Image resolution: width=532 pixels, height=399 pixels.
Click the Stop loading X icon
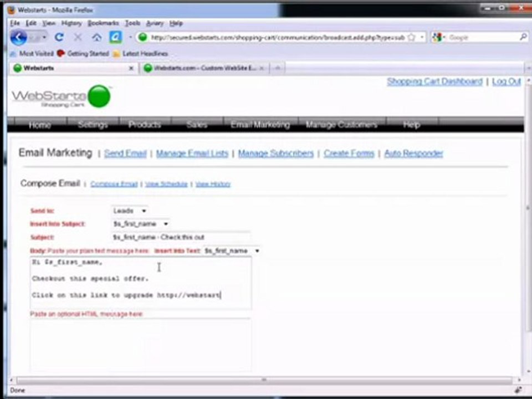(78, 37)
